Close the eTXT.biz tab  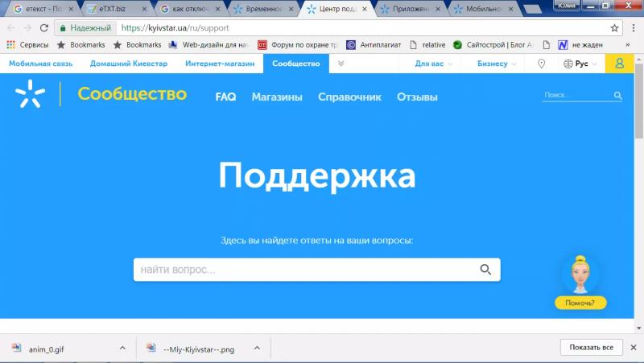144,9
